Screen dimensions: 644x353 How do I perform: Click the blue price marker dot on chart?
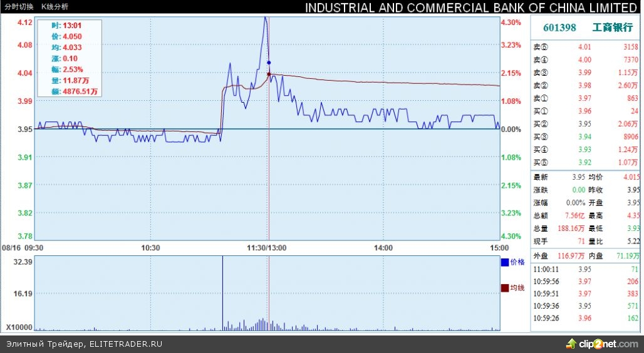(269, 63)
